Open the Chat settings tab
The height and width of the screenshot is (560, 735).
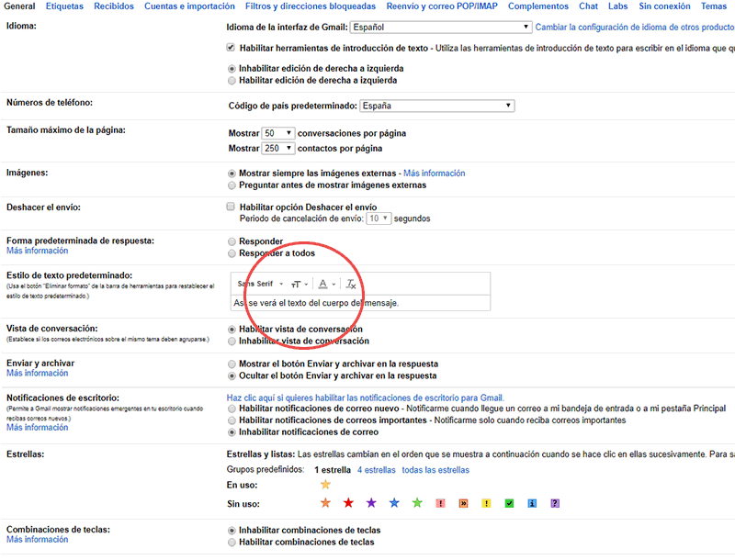pos(588,6)
